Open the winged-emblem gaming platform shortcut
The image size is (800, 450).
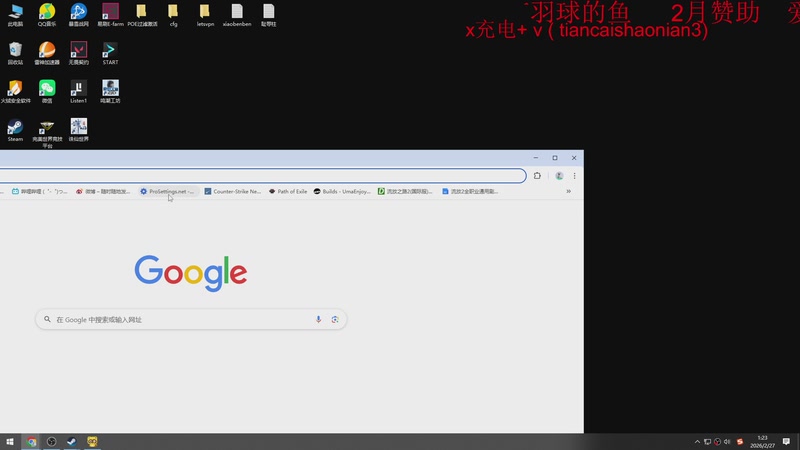[x=47, y=133]
